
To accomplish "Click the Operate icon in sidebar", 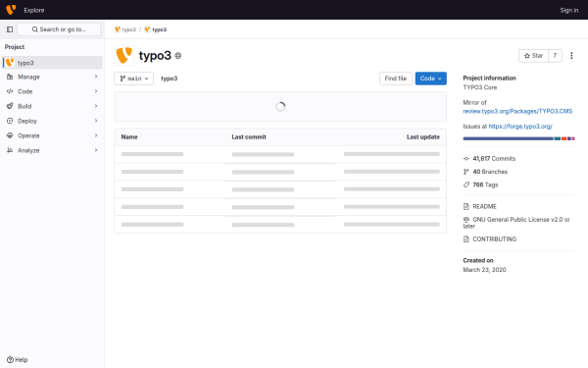I will coord(10,135).
